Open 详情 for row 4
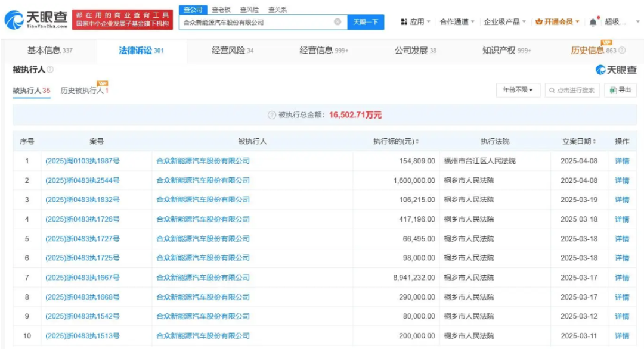The height and width of the screenshot is (349, 644). coord(622,219)
